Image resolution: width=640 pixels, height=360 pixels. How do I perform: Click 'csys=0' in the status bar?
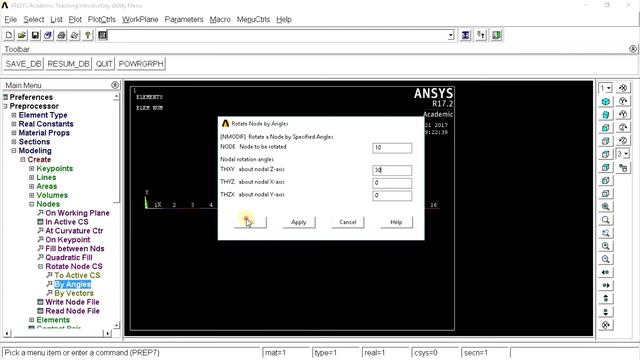point(426,353)
